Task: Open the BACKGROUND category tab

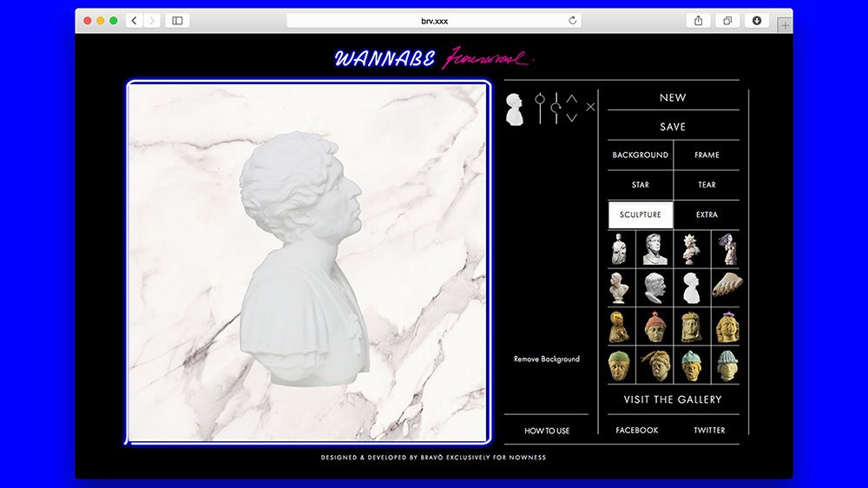Action: pos(641,155)
